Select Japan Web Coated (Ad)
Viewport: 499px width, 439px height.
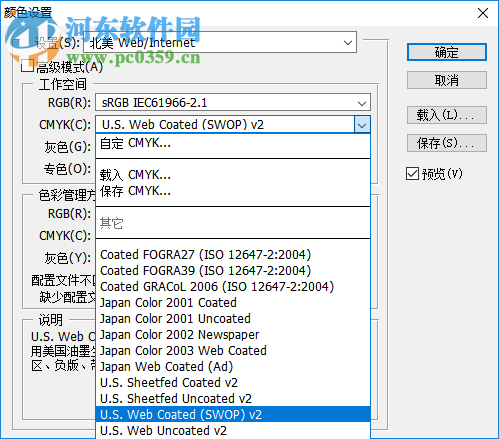coord(233,367)
